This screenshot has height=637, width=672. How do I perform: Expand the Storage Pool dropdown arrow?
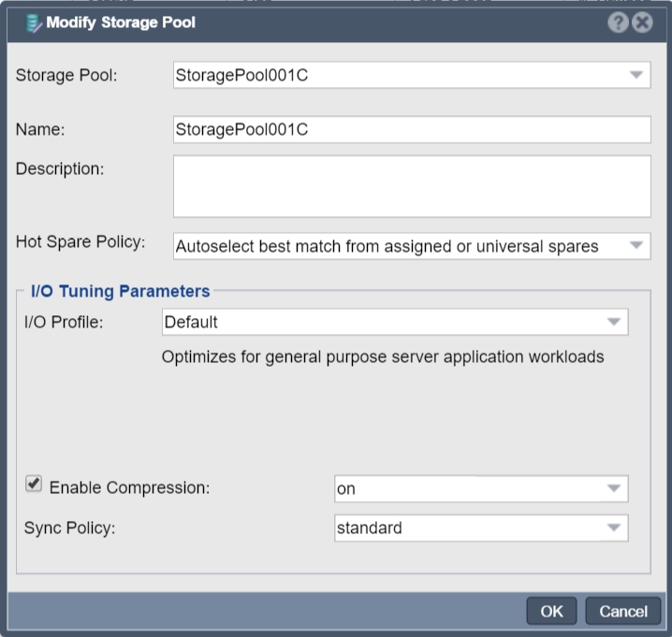pos(636,75)
